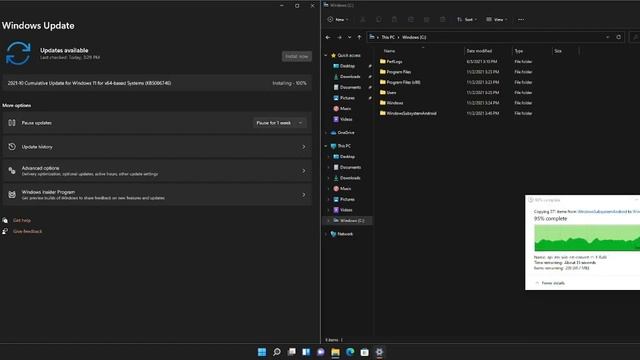Open Microsoft Store taskbar icon
The width and height of the screenshot is (640, 360).
364,352
